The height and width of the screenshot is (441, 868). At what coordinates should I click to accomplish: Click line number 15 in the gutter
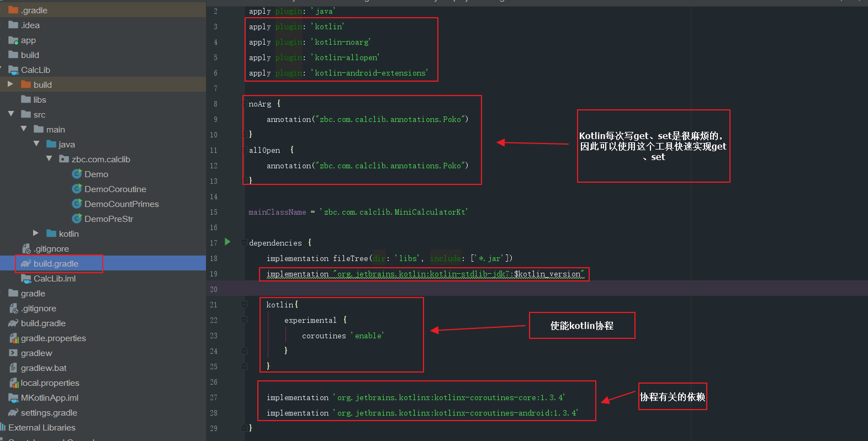tap(213, 212)
